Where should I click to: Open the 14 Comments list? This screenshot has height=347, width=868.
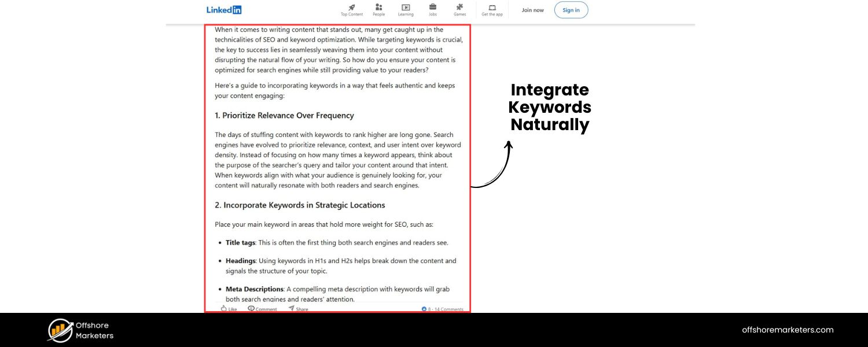(448, 309)
